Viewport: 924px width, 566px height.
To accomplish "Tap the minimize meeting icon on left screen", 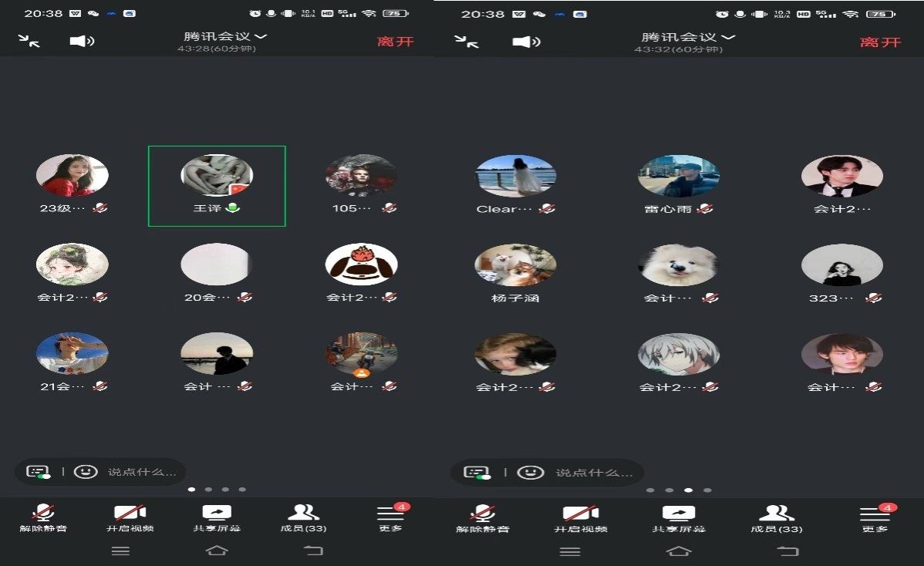I will (x=29, y=41).
